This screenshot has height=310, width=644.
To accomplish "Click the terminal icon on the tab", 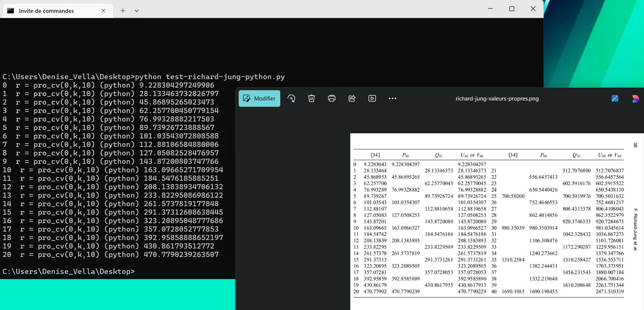I will point(11,11).
